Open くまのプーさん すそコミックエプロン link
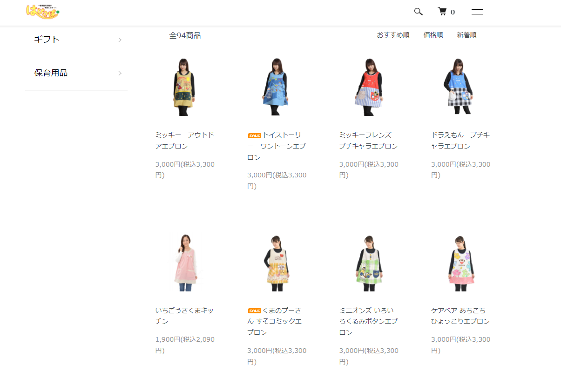The height and width of the screenshot is (392, 561). click(276, 321)
